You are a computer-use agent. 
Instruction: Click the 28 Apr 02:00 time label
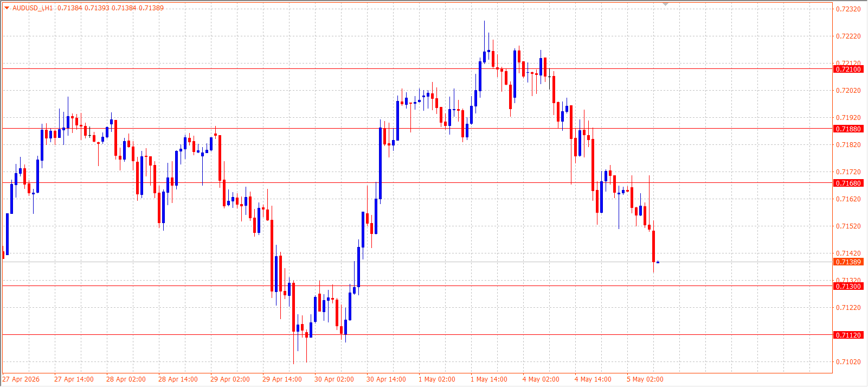pyautogui.click(x=126, y=379)
